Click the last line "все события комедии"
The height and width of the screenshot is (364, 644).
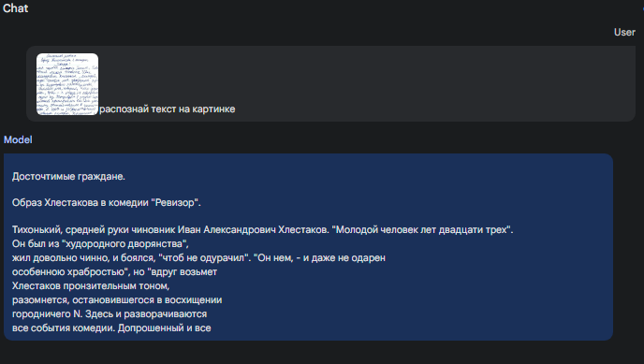click(111, 328)
